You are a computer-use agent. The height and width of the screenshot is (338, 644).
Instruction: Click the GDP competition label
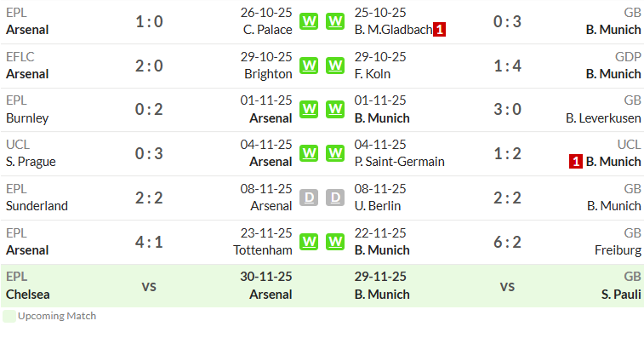[x=628, y=57]
